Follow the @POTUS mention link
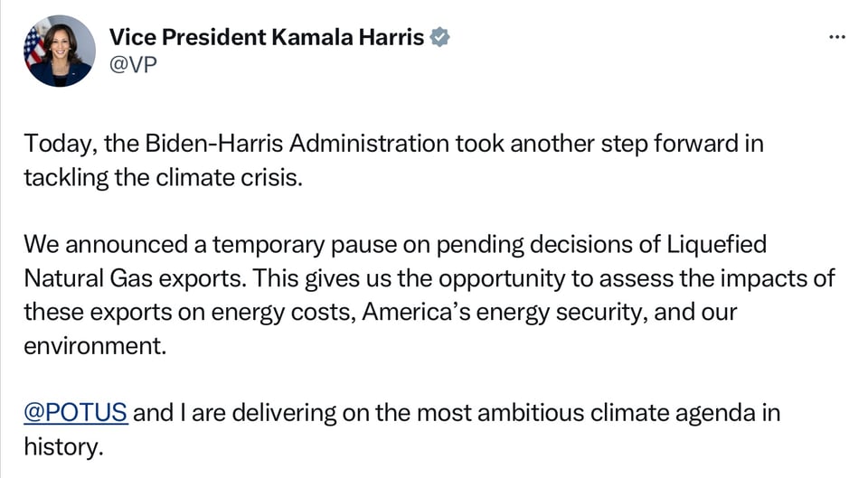868x478 pixels. coord(76,414)
